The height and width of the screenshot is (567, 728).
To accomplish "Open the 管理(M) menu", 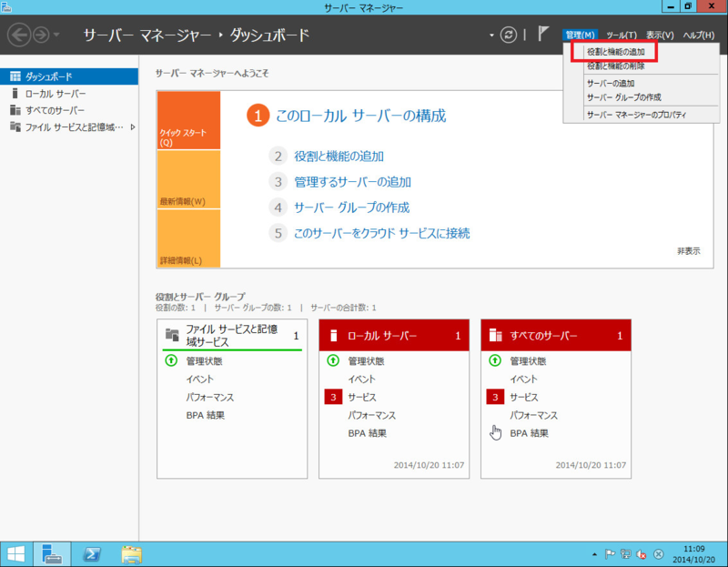I will click(582, 34).
